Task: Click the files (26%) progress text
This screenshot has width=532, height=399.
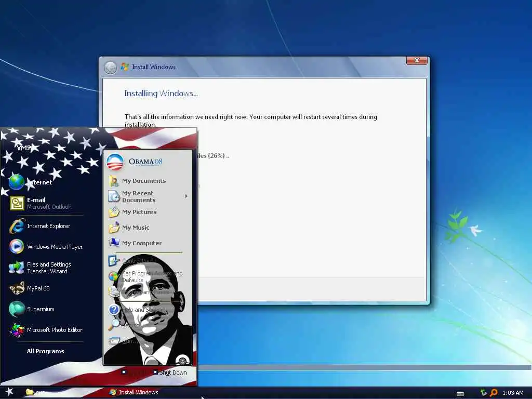Action: [213, 156]
